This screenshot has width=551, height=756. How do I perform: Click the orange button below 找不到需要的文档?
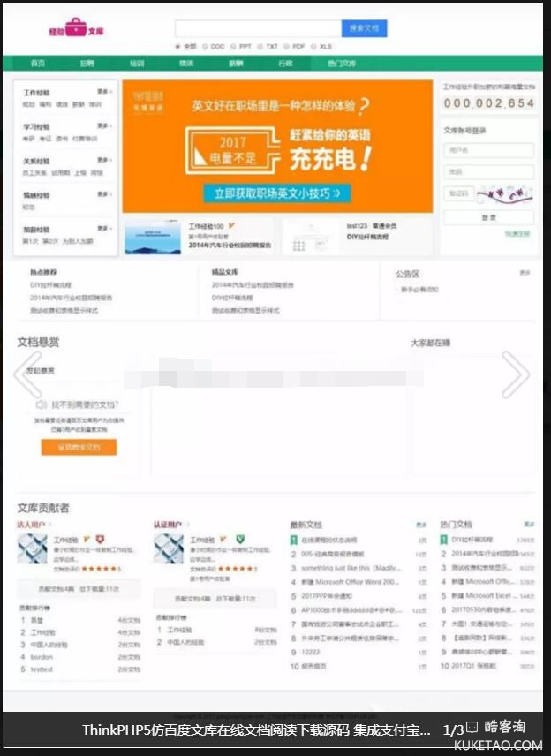pos(79,447)
